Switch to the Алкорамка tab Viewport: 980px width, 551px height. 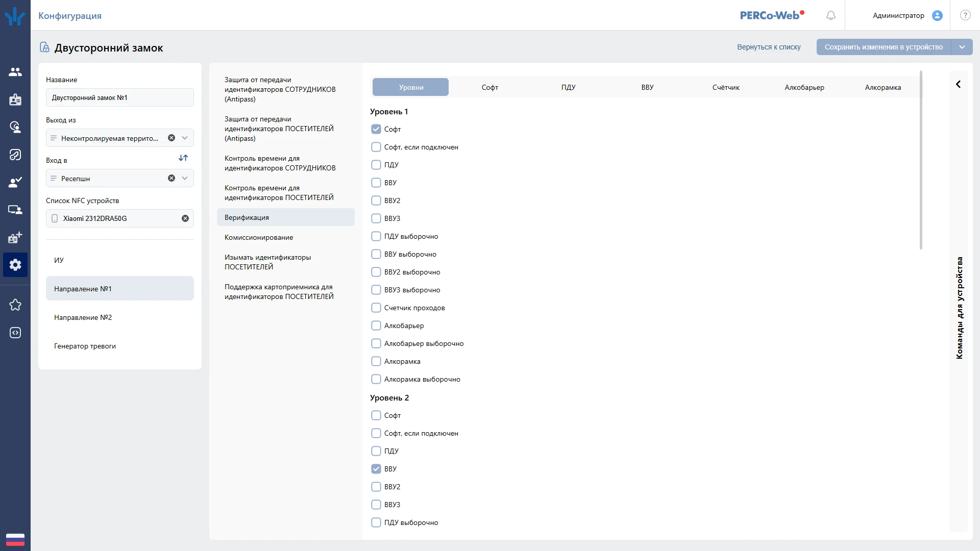pyautogui.click(x=883, y=87)
